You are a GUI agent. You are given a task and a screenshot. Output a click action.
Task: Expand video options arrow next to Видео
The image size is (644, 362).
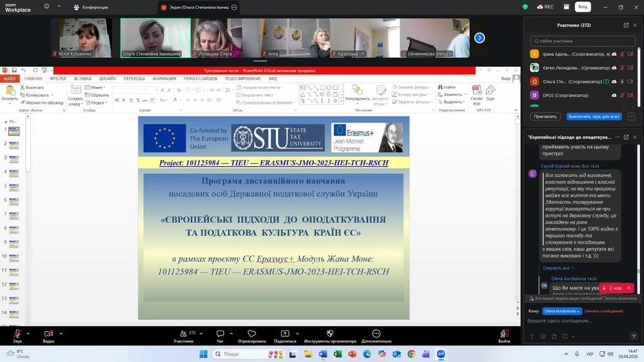coord(61,333)
